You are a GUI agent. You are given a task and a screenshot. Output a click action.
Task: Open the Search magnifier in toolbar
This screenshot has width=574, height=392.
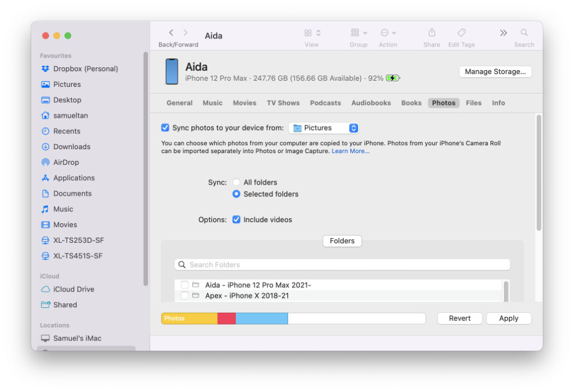(524, 33)
